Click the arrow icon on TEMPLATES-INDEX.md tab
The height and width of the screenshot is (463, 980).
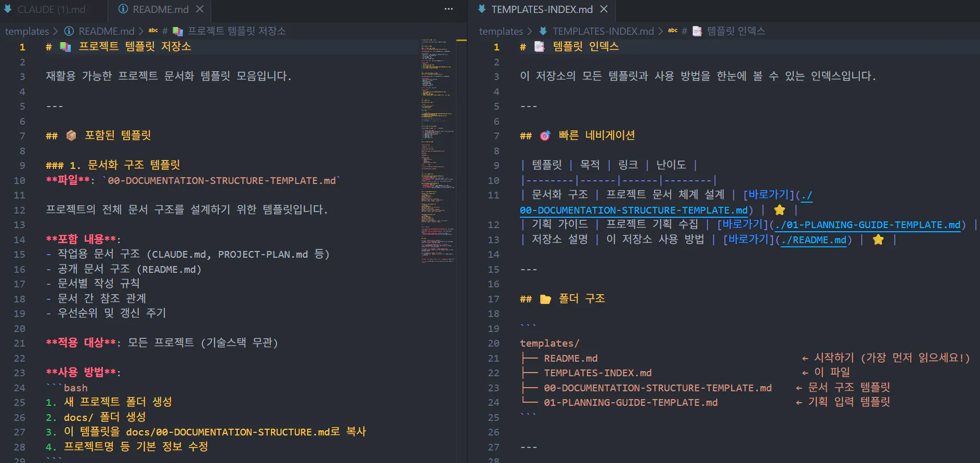pyautogui.click(x=482, y=9)
